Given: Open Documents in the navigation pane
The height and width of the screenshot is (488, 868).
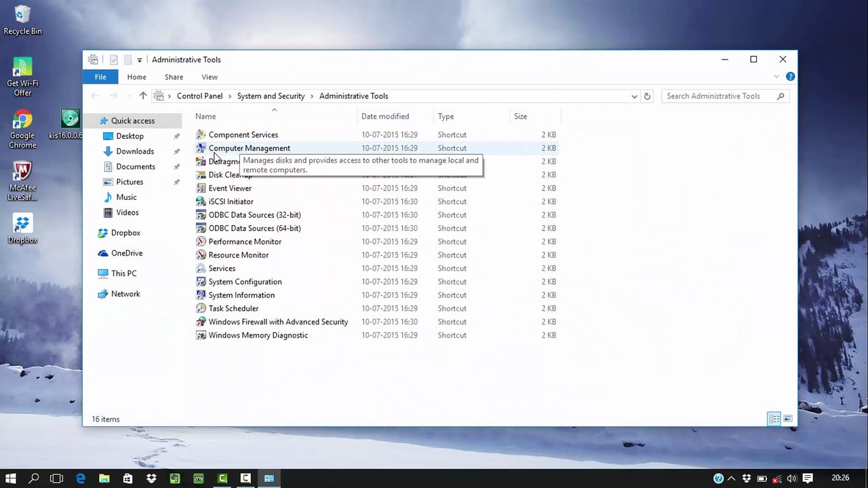Looking at the screenshot, I should point(136,167).
